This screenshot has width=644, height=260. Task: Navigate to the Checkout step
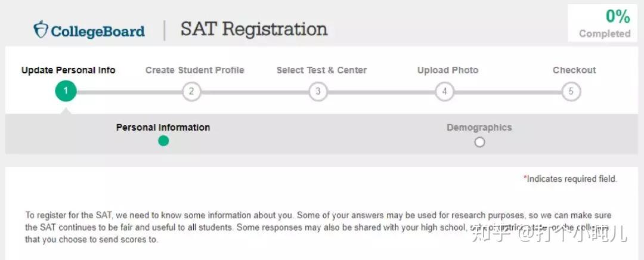click(x=574, y=70)
